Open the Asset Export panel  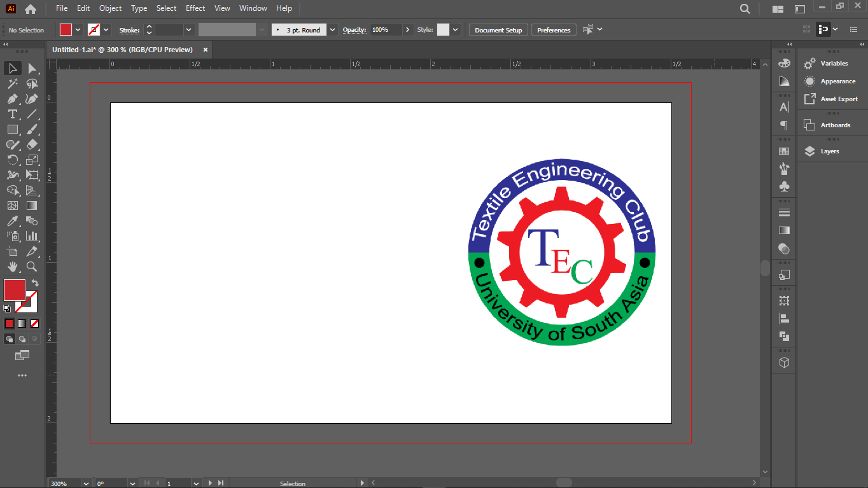pyautogui.click(x=831, y=99)
